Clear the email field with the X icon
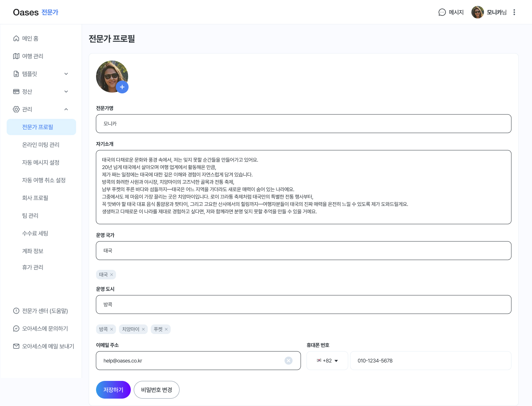This screenshot has height=406, width=532. (x=288, y=361)
